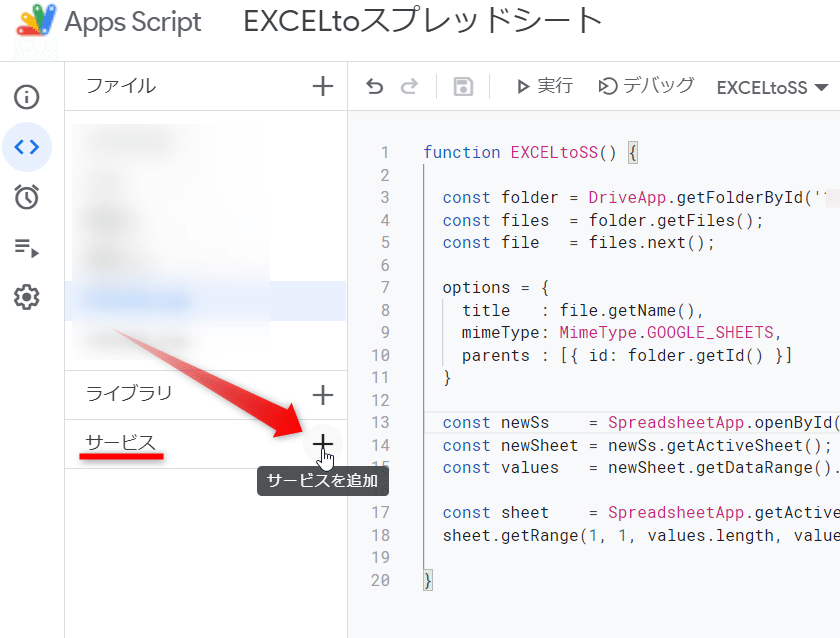Select the highlighted file in file list
Screen dimensions: 840x638
[206, 301]
